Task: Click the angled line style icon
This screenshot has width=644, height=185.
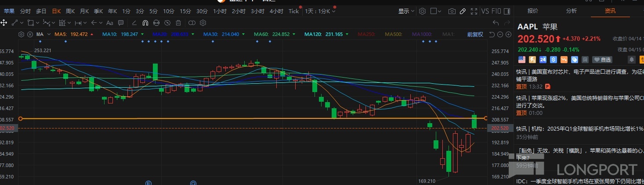Action: (x=134, y=23)
